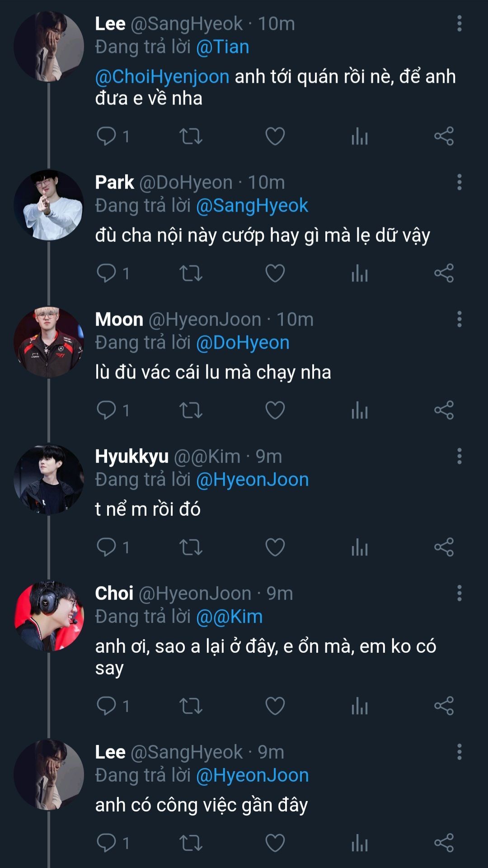Like Park's tweet about cướp
The width and height of the screenshot is (488, 868).
275,273
